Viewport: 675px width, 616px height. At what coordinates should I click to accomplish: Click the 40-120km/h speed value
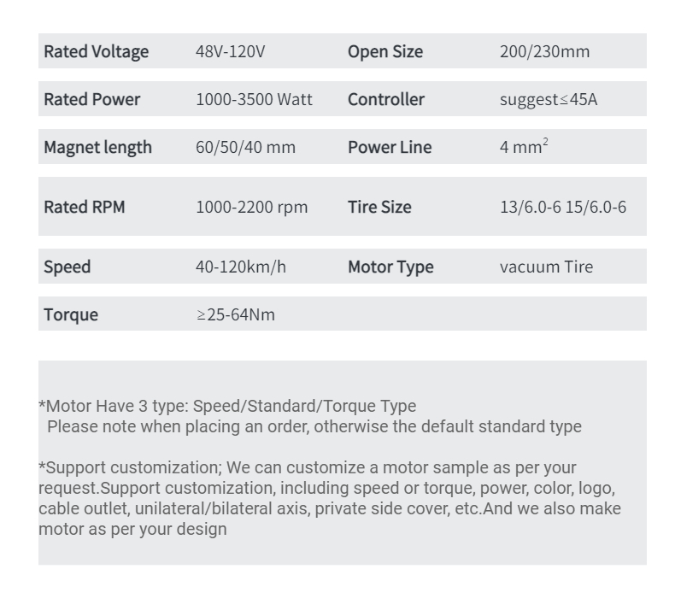[241, 267]
